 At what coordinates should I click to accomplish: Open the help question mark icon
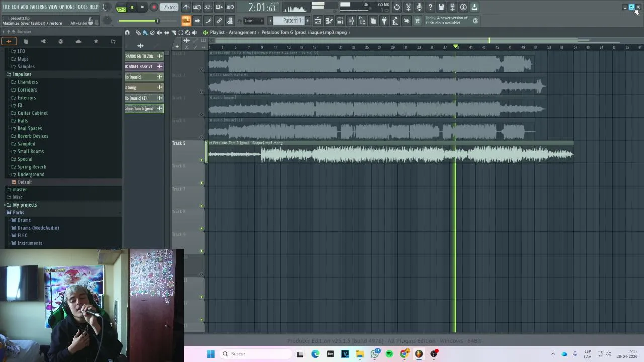(430, 7)
